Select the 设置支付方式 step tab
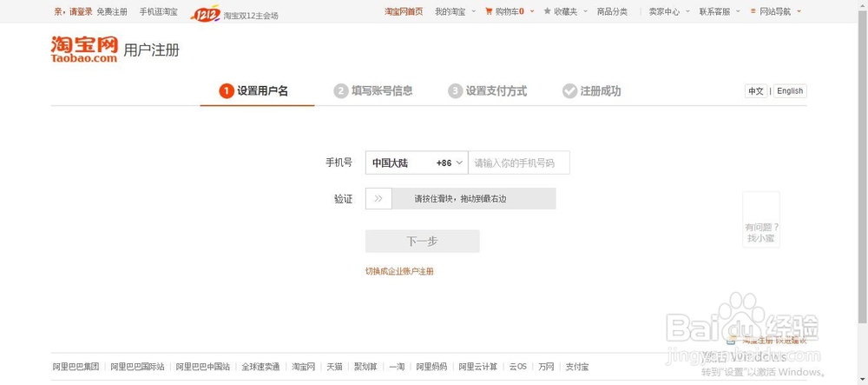The image size is (868, 385). pyautogui.click(x=488, y=91)
